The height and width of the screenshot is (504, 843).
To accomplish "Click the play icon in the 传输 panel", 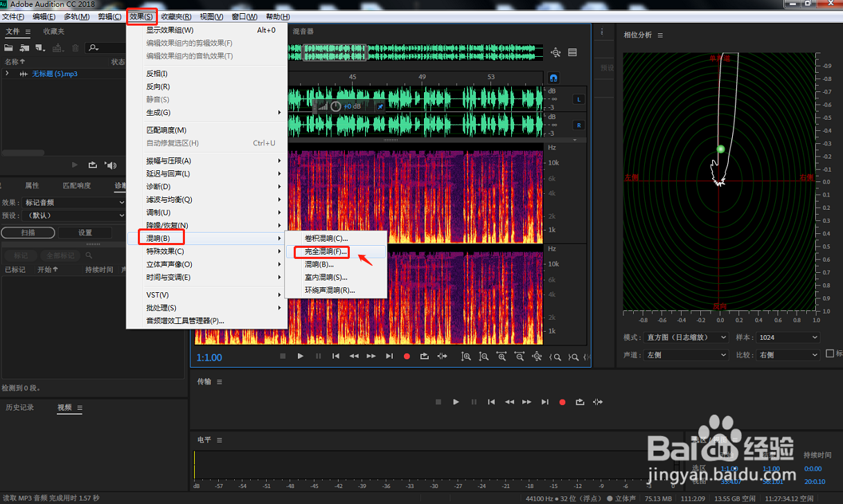I will click(x=456, y=402).
